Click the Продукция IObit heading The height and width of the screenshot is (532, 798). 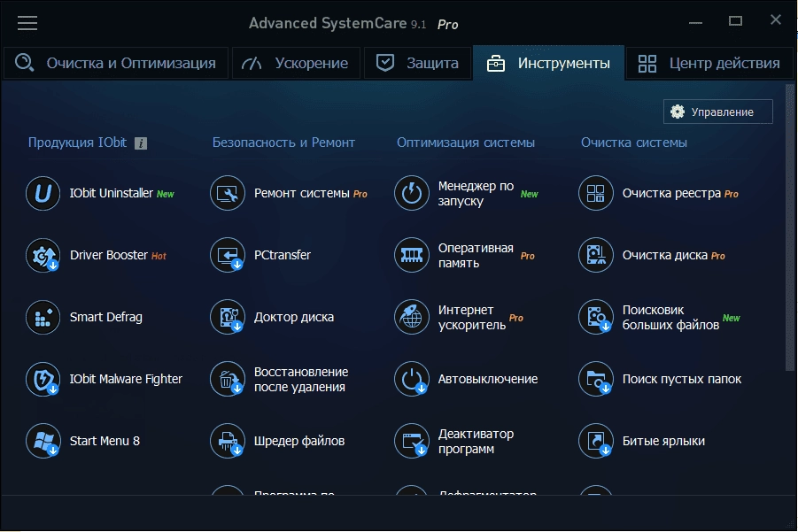[77, 143]
